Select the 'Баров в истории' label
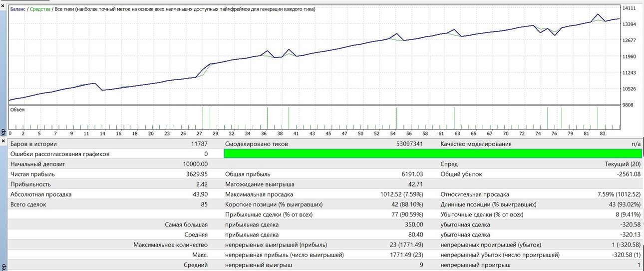Screen dimensions: 644x271 (x=34, y=144)
